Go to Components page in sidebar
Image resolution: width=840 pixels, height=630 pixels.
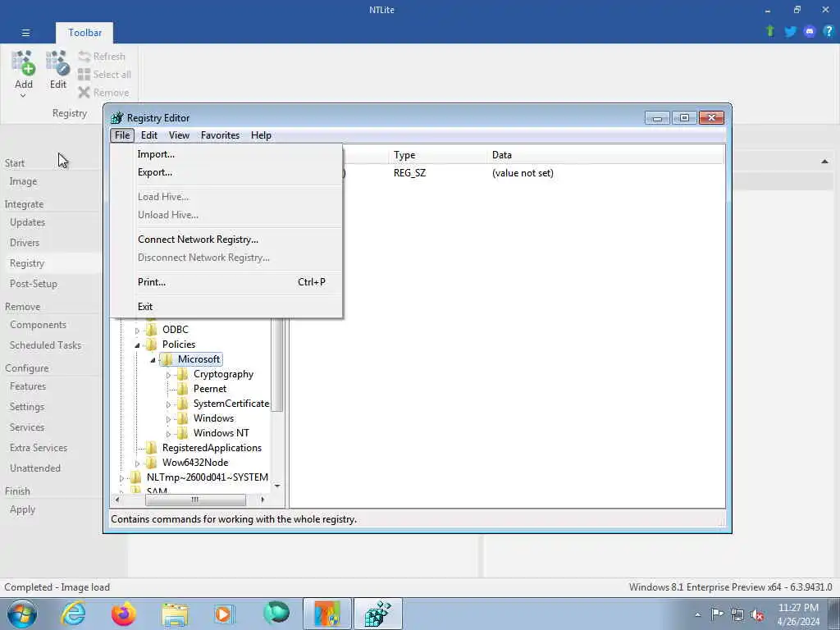tap(38, 325)
